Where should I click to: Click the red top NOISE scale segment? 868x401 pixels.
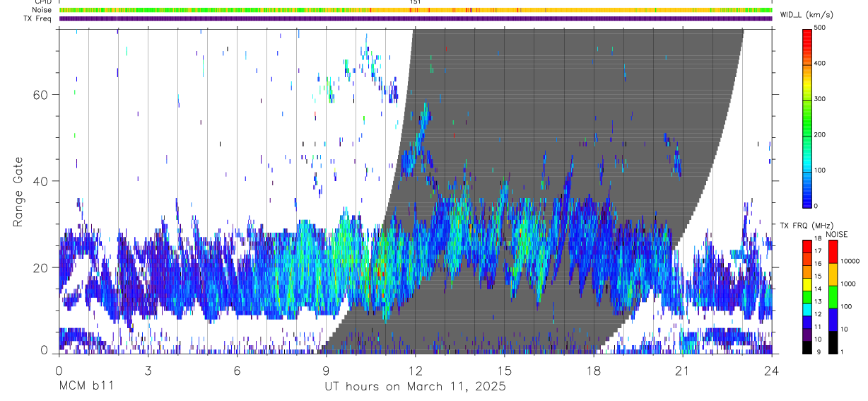pyautogui.click(x=833, y=251)
